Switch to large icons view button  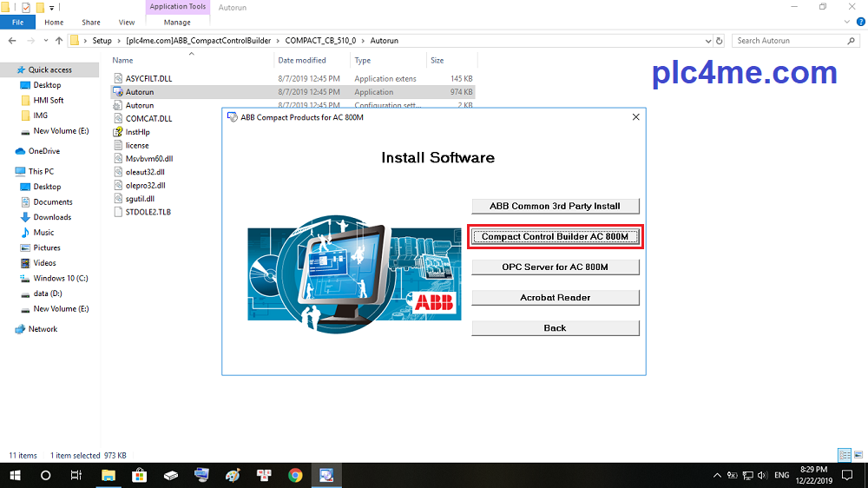click(x=858, y=455)
